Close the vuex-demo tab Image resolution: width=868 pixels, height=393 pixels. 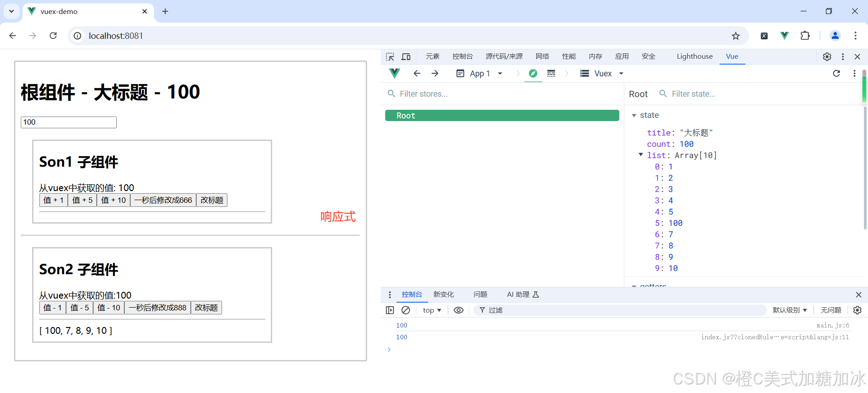point(145,11)
